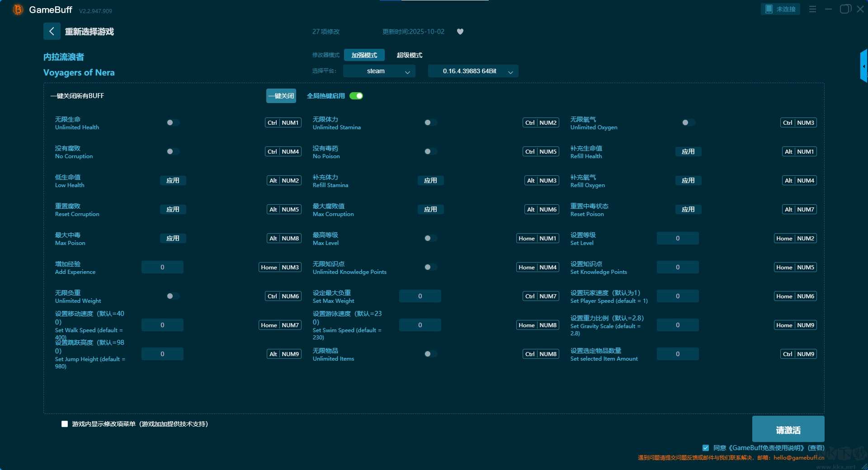Open the steam platform dropdown

379,71
